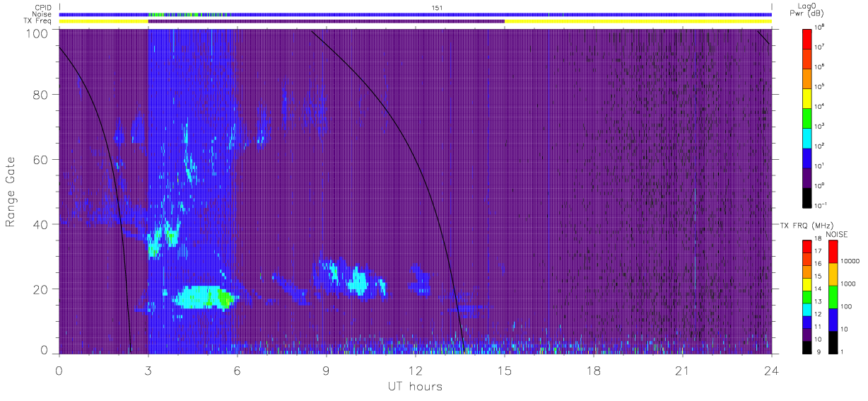The image size is (868, 401).
Task: Click the 'TX Freq' row label
Action: click(39, 21)
